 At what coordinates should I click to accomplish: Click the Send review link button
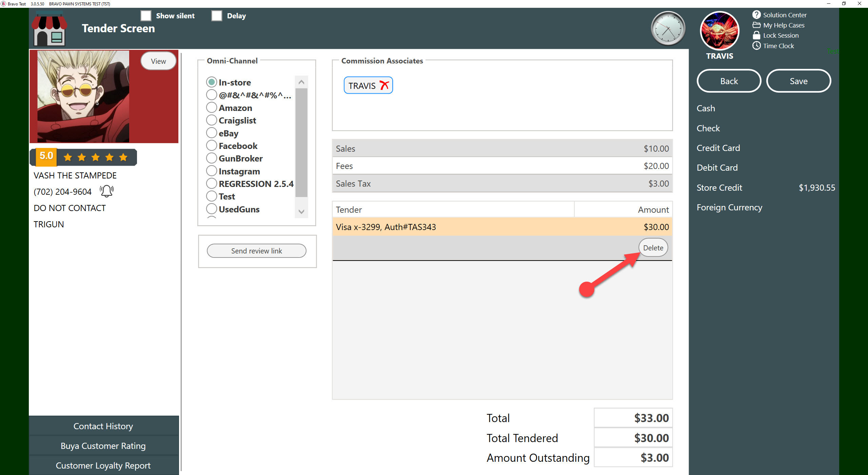point(257,251)
